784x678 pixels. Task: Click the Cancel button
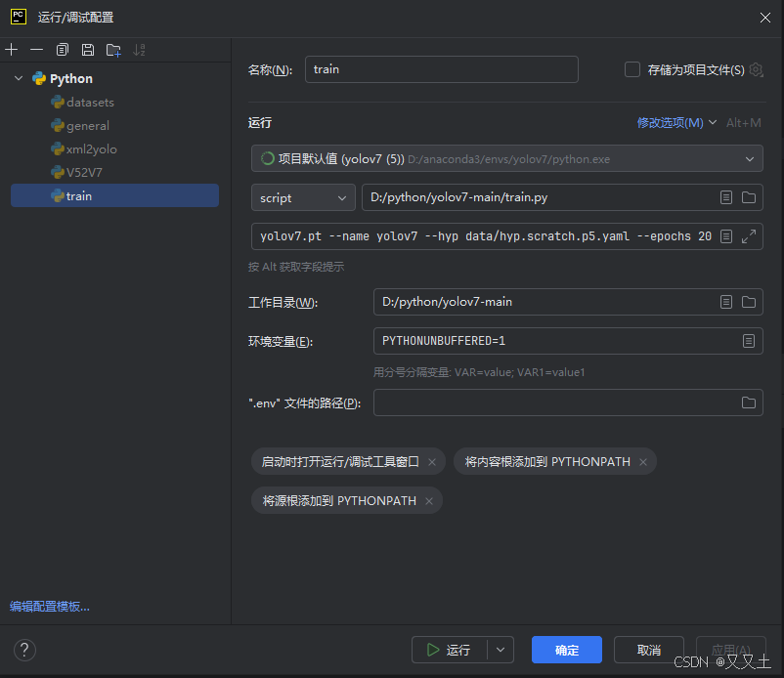(x=648, y=650)
